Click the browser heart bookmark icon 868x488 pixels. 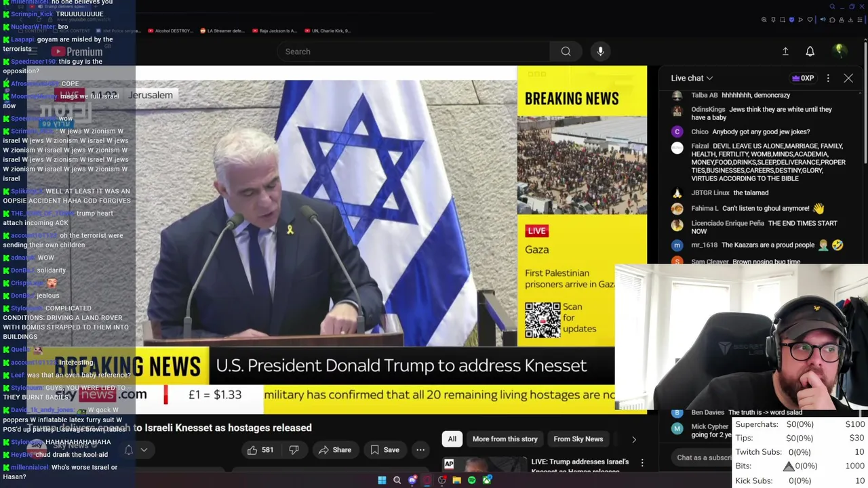810,20
